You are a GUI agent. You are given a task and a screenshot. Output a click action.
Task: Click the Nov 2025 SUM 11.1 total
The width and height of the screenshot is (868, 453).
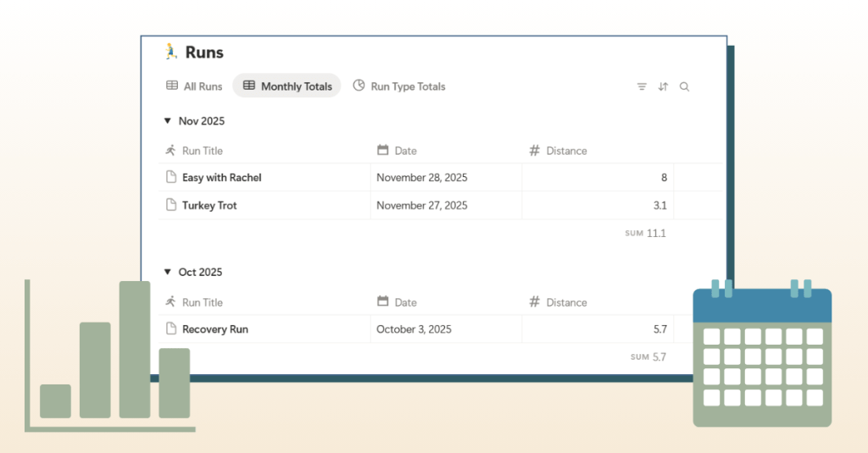(x=646, y=233)
